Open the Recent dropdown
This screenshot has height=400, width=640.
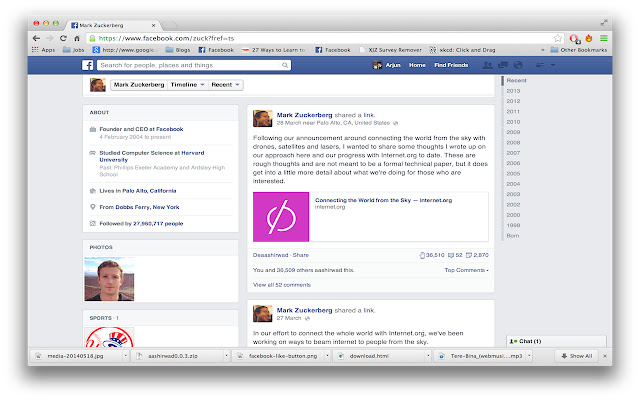coord(225,84)
